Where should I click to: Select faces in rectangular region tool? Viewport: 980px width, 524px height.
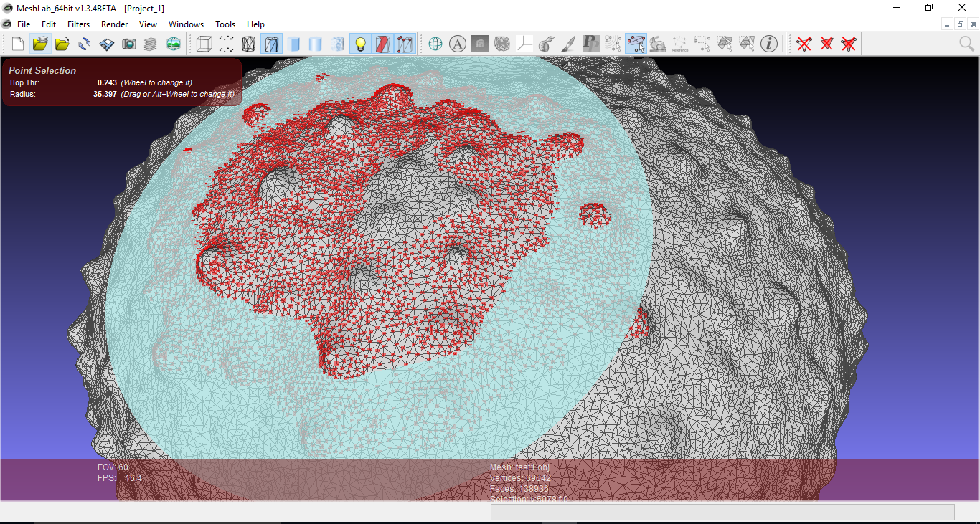click(725, 44)
